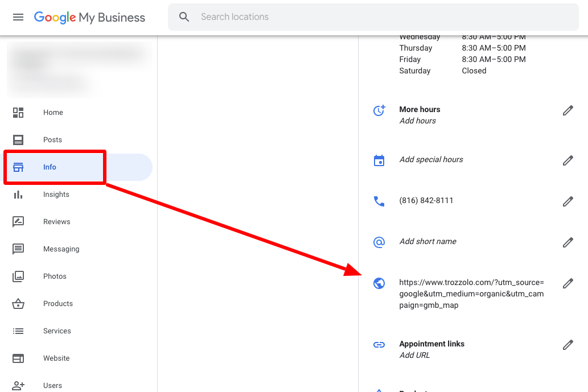Image resolution: width=588 pixels, height=392 pixels.
Task: Click pencil icon beside Add special hours
Action: [x=568, y=160]
